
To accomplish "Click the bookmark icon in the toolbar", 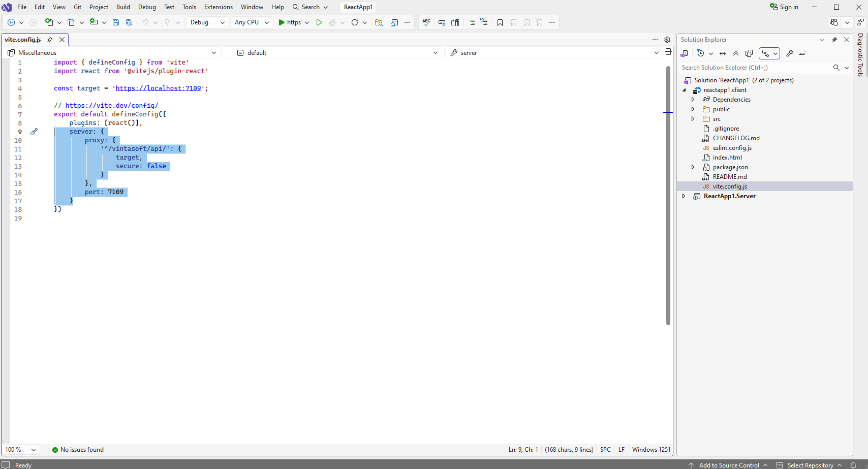I will pos(500,22).
